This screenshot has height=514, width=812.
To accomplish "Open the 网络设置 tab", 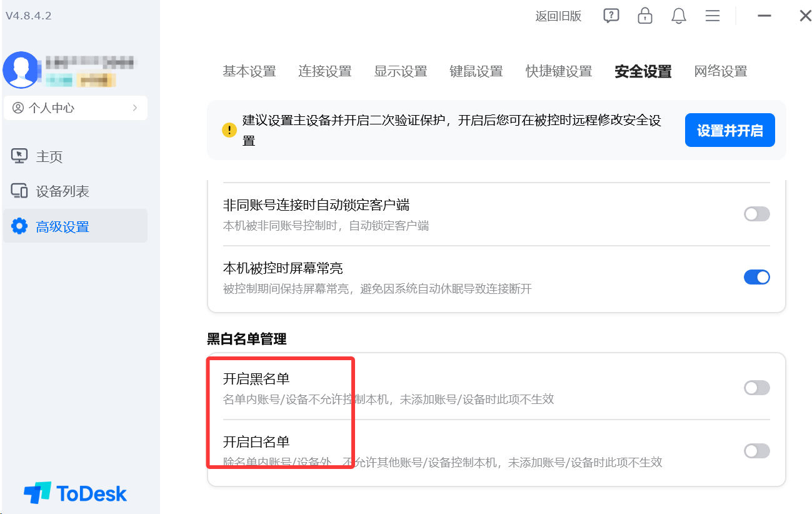I will [720, 71].
